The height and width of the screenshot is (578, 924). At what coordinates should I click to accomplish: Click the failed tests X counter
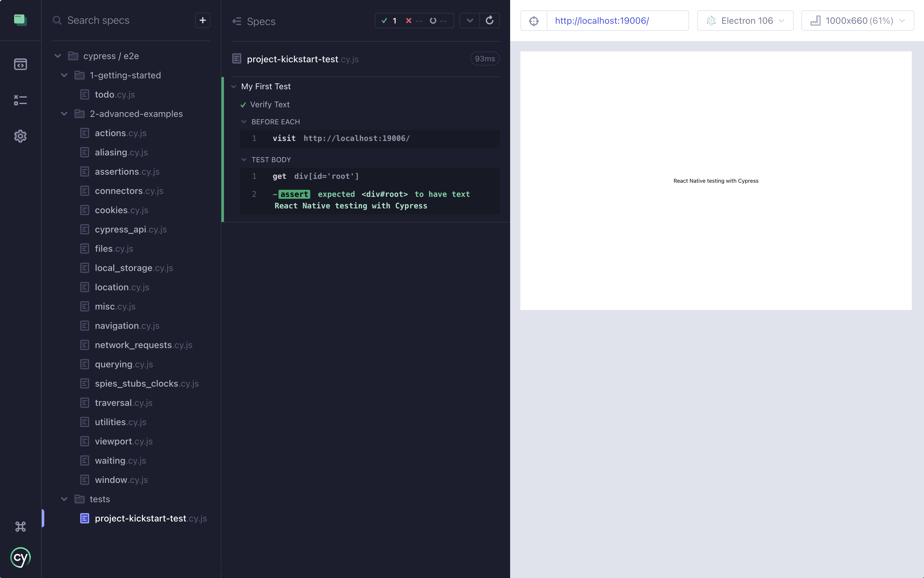[414, 21]
